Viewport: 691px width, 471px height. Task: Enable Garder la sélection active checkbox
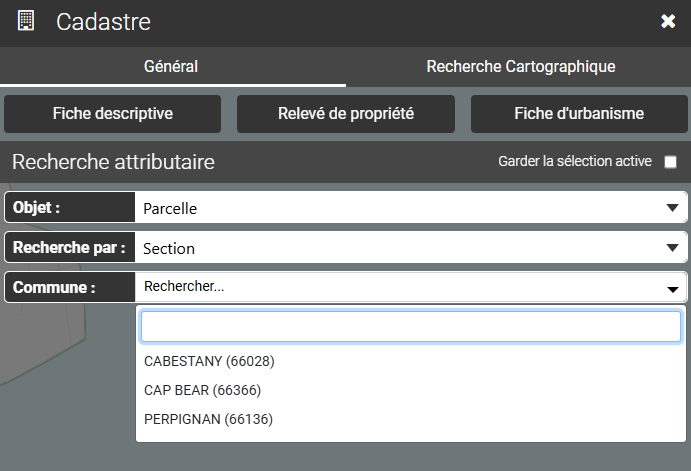[x=671, y=162]
